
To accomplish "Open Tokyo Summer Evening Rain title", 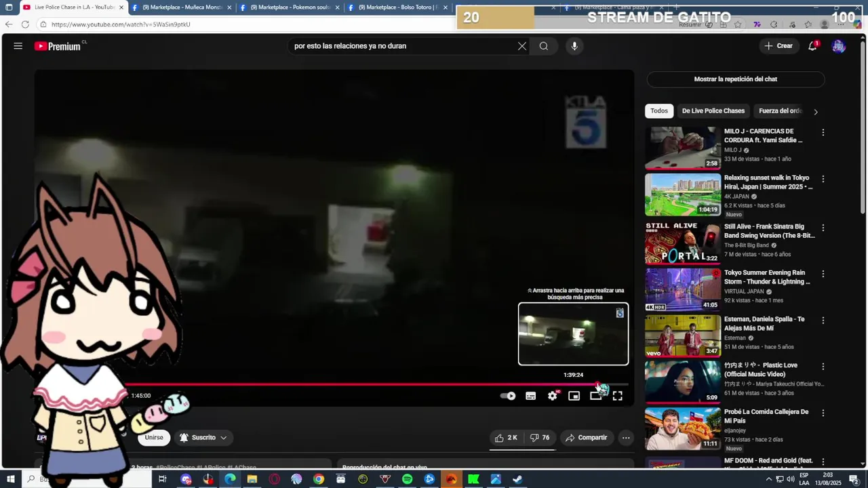I will 767,277.
